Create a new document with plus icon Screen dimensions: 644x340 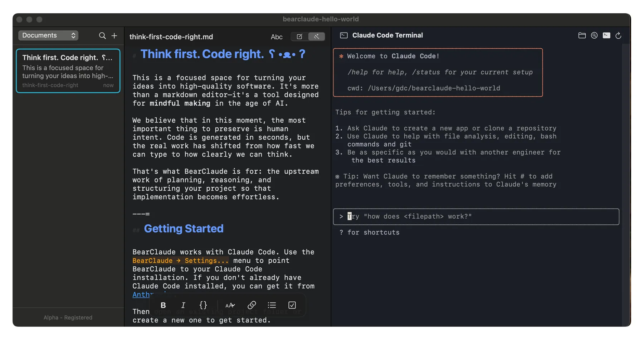(x=114, y=35)
